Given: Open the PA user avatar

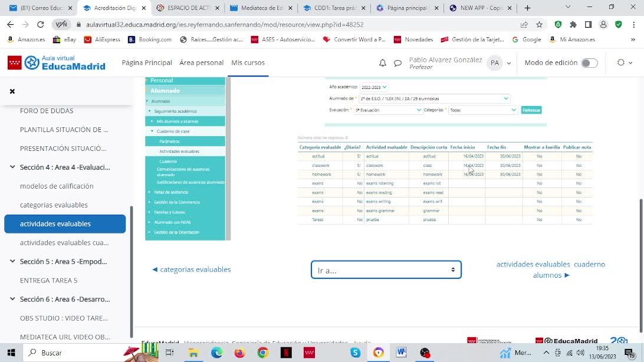Looking at the screenshot, I should coord(494,63).
